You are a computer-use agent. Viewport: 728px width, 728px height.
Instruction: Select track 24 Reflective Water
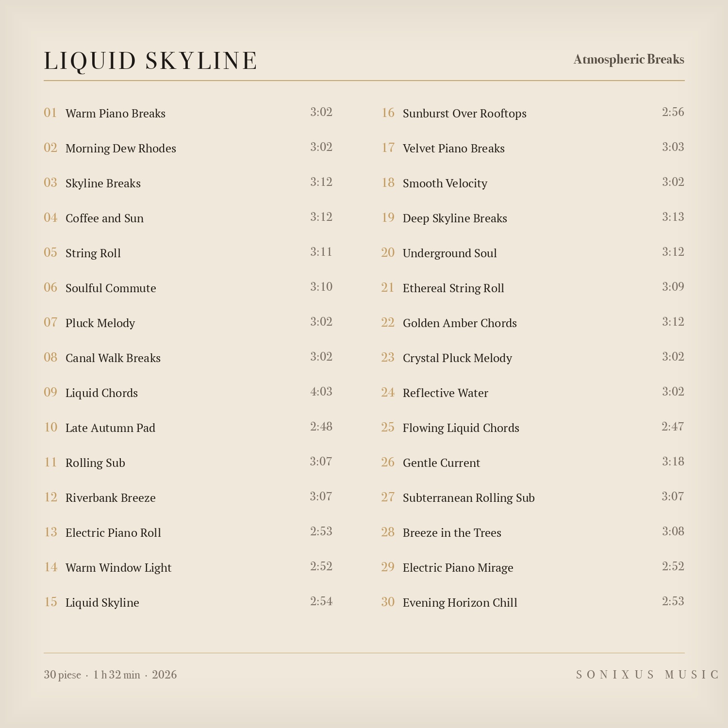533,392
